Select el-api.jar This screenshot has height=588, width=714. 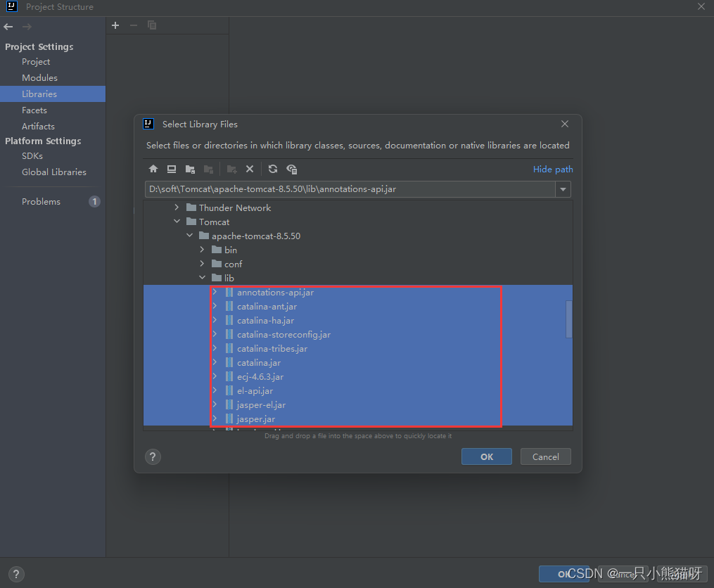357,391
